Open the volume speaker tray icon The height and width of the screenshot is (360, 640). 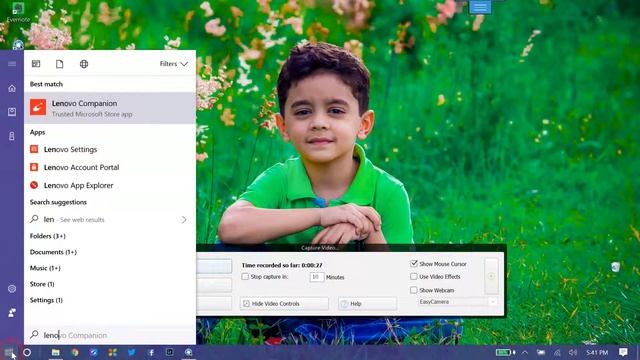click(573, 352)
